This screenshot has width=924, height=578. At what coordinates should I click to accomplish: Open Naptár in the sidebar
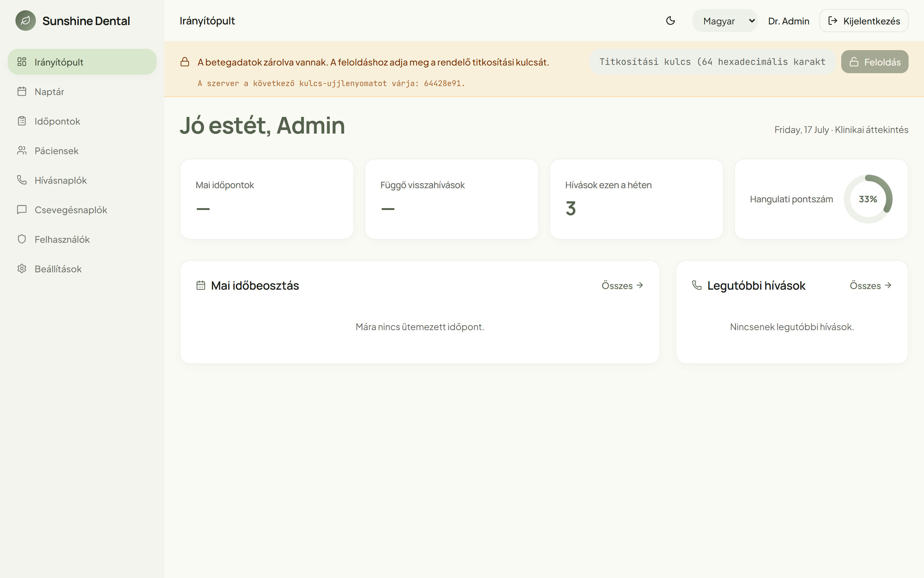(82, 92)
